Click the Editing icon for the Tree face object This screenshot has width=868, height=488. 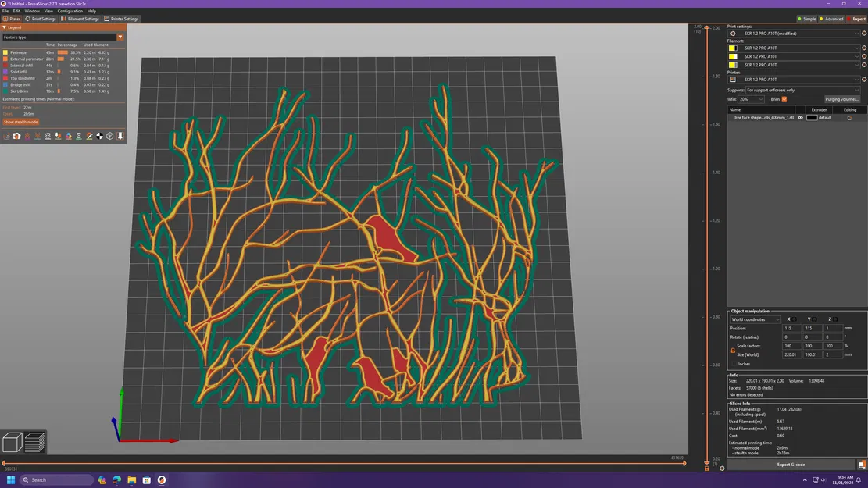[849, 118]
